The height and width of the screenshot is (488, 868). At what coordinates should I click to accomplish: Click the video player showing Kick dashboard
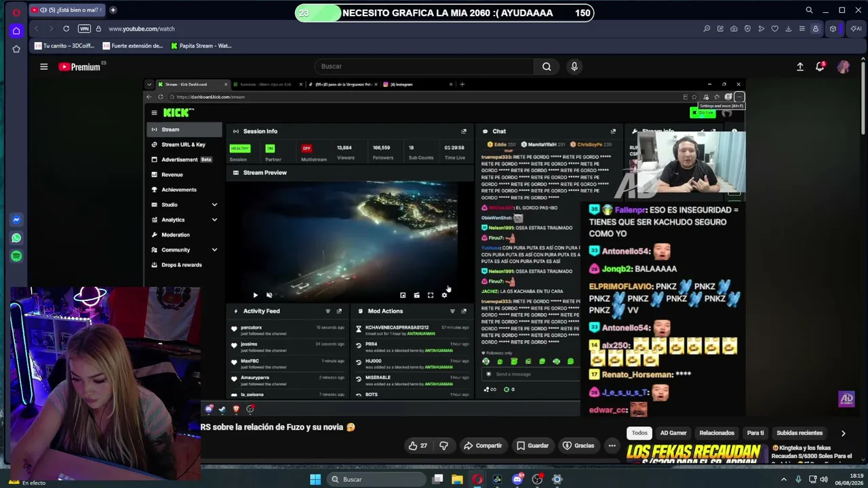(x=444, y=247)
